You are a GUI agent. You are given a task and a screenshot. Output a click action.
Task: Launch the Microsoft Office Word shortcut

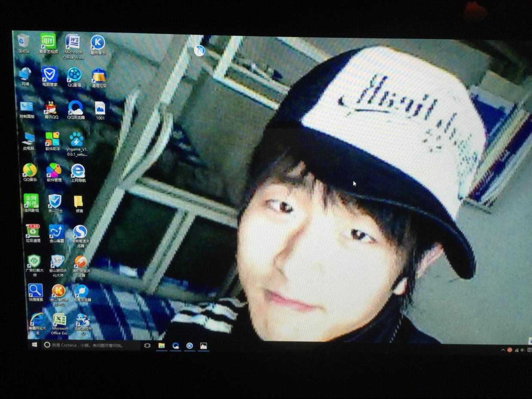[x=73, y=42]
